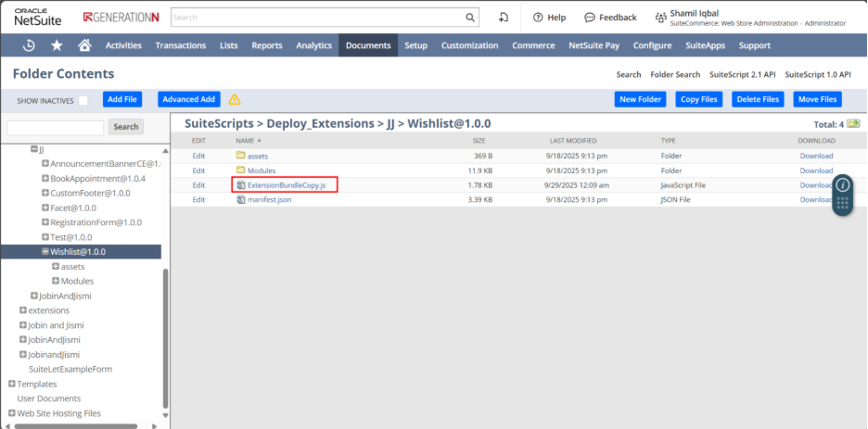Click the folder tree search input field

click(55, 127)
